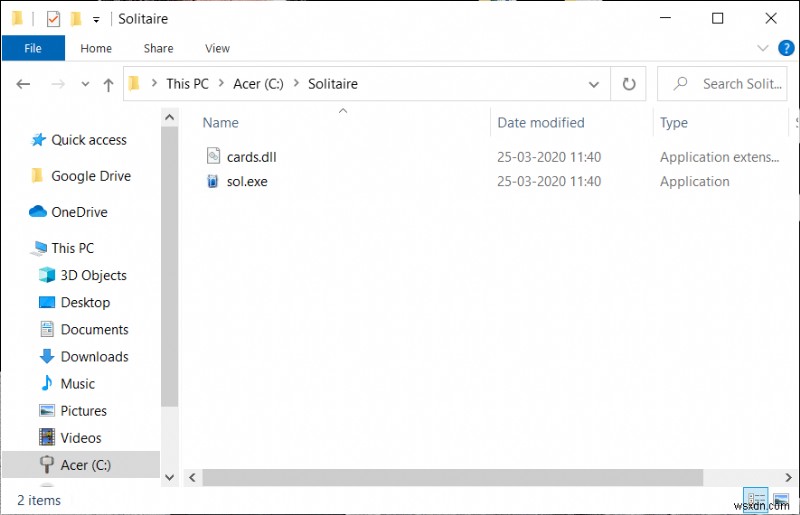Open the address bar history dropdown
This screenshot has height=515, width=800.
(593, 84)
